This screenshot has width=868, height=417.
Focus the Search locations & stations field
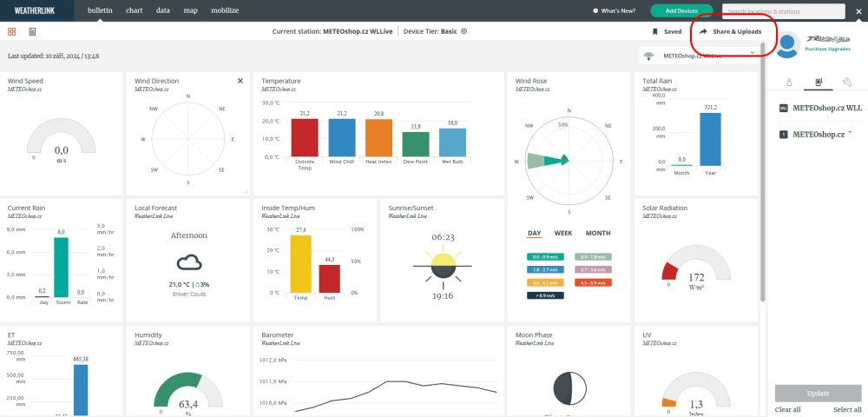point(781,10)
